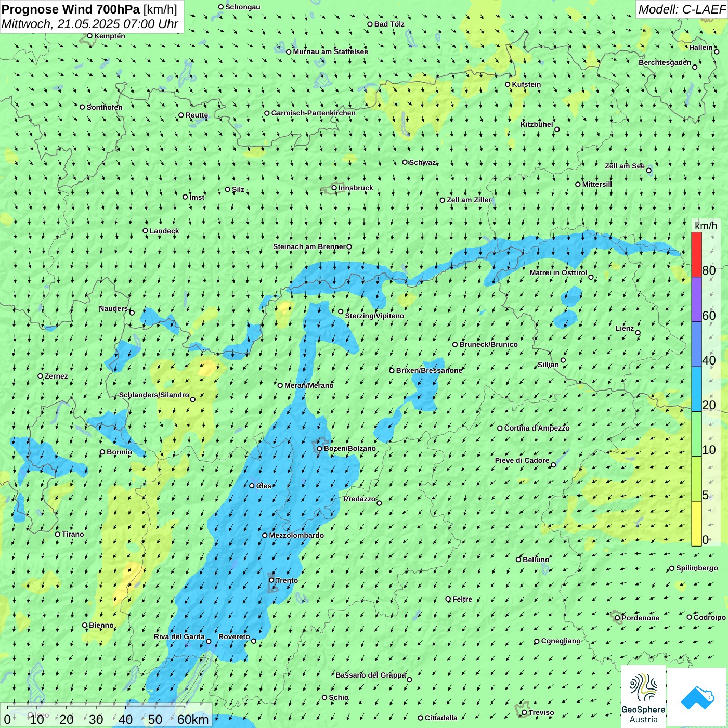Click the "Berchtesgaden" label
Viewport: 728px width, 728px height.
coord(665,62)
